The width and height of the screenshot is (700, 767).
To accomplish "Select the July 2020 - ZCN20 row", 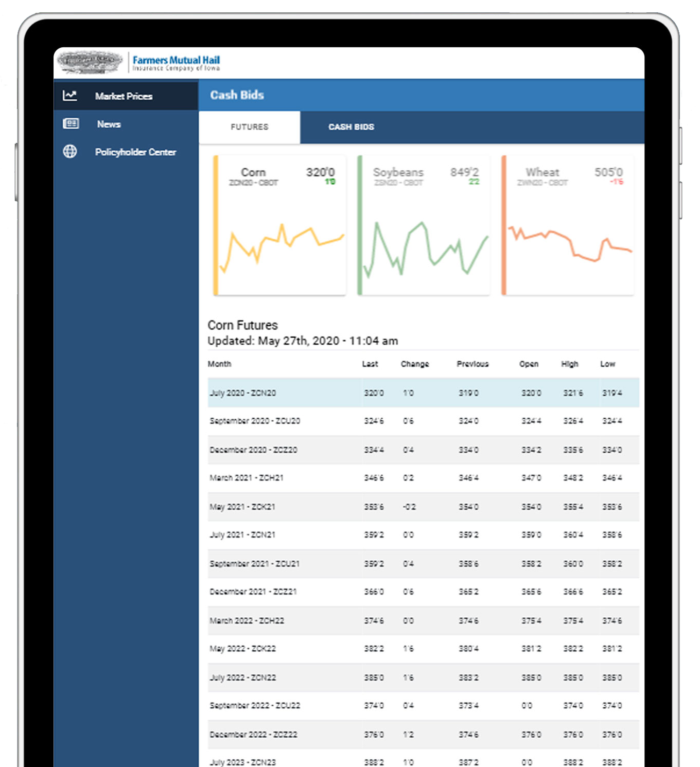I will coord(424,393).
